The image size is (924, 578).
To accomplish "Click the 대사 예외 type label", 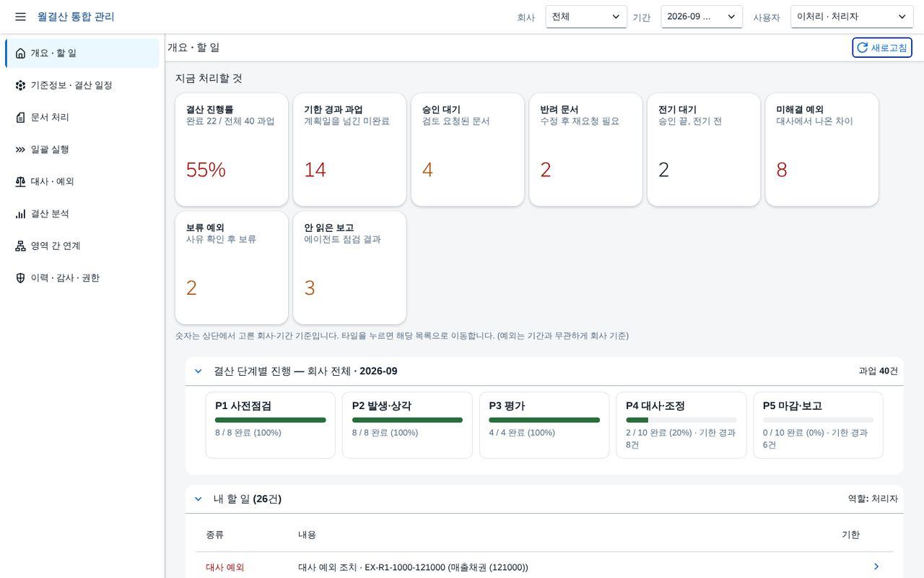I will [x=225, y=568].
